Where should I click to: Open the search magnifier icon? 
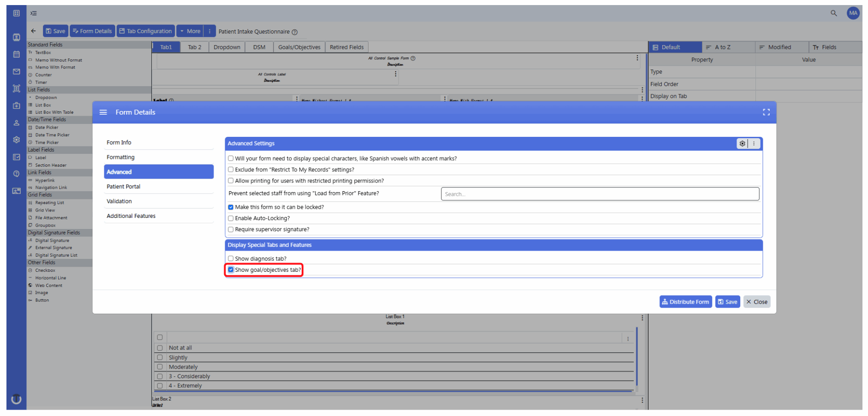[x=833, y=13]
